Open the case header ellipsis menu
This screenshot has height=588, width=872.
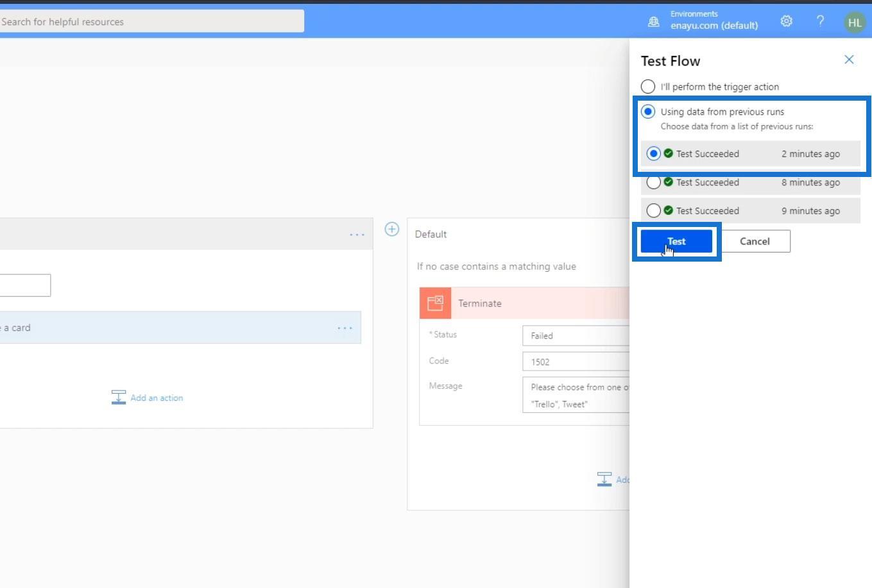[357, 235]
